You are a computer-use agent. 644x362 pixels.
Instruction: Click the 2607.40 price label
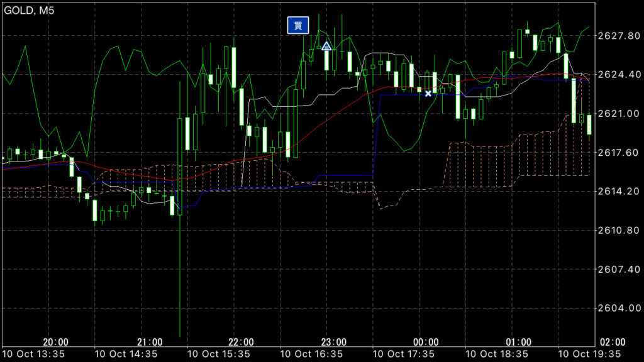pos(619,269)
